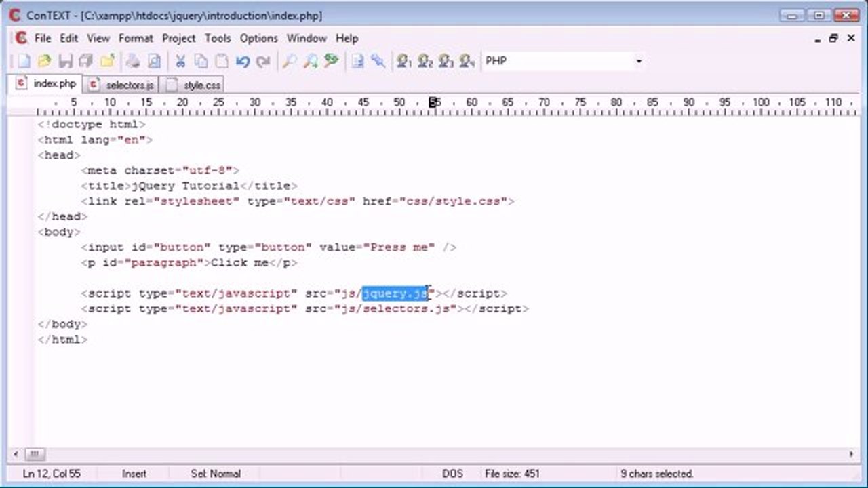
Task: Open the Help menu
Action: coord(347,38)
